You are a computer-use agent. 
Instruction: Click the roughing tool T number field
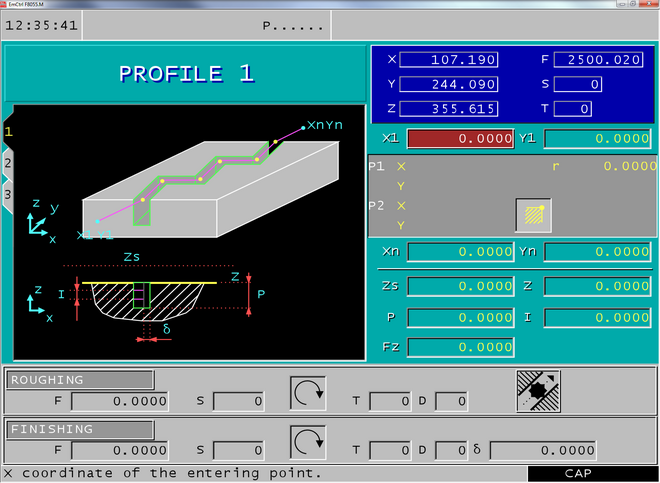click(391, 401)
